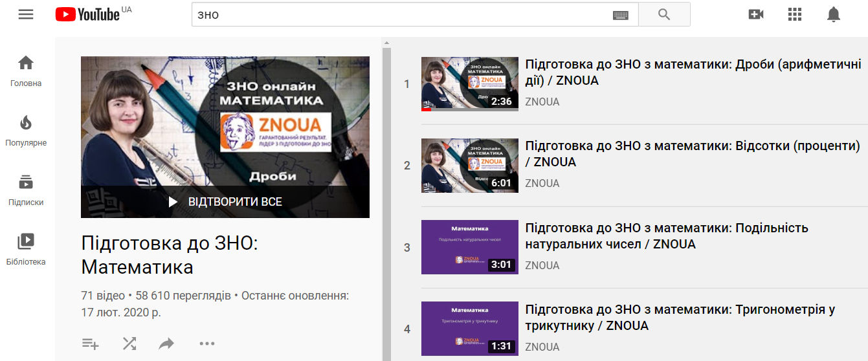
Task: Open playlist more options (three dots)
Action: (x=206, y=344)
